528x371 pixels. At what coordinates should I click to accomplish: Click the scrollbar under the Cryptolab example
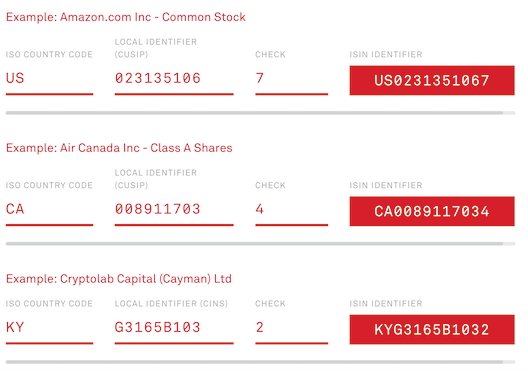[260, 362]
